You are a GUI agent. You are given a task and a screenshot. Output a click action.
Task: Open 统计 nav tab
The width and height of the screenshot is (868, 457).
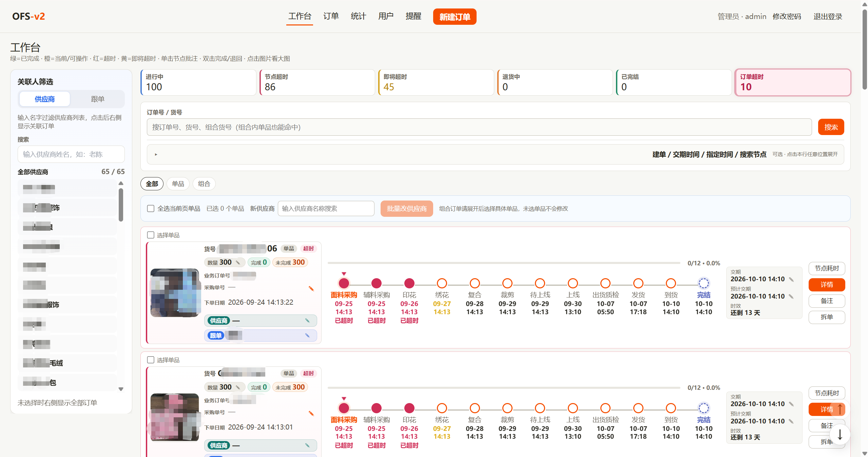tap(358, 16)
